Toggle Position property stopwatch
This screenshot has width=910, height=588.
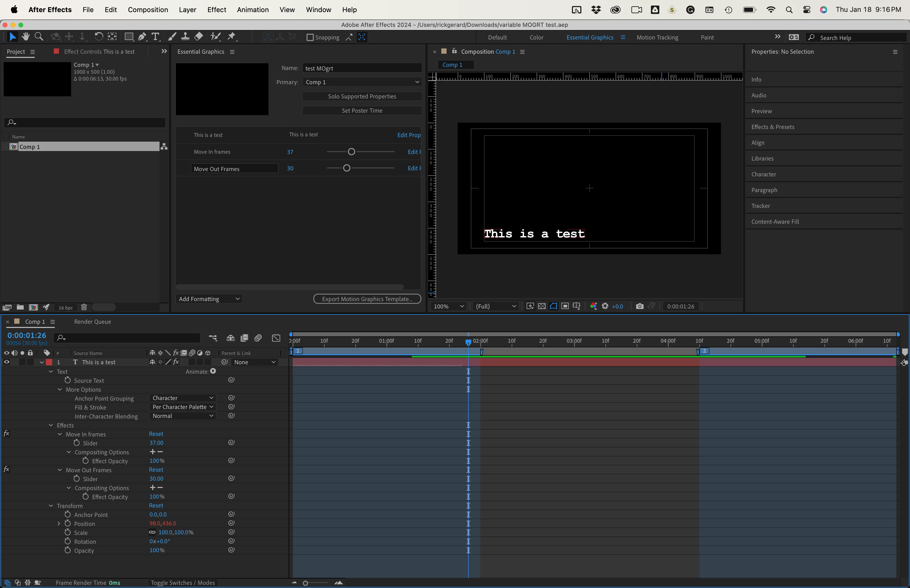coord(68,524)
